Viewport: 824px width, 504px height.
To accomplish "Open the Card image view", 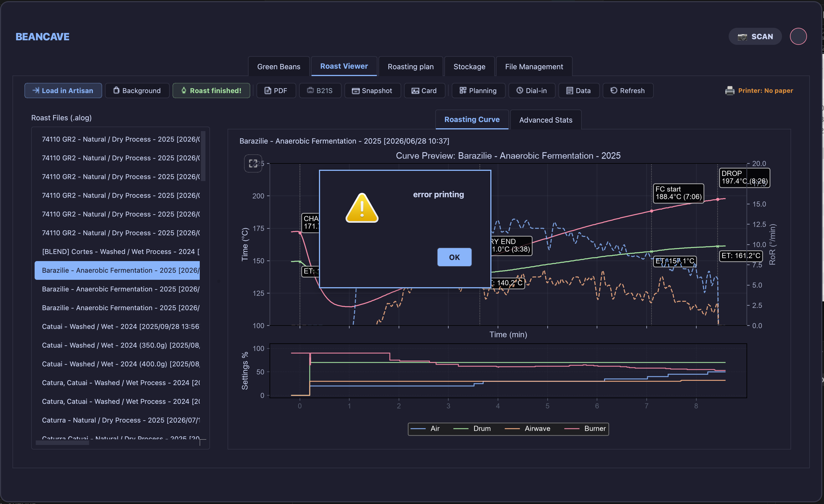I will click(424, 91).
